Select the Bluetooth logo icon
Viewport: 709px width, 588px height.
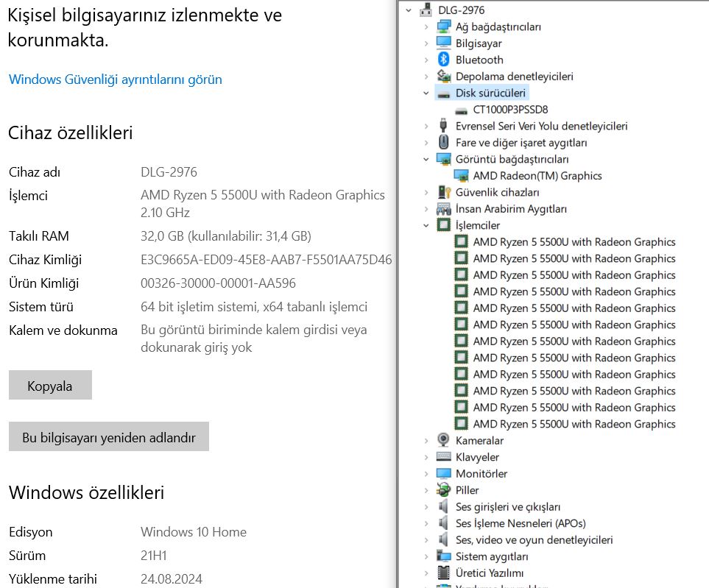443,60
